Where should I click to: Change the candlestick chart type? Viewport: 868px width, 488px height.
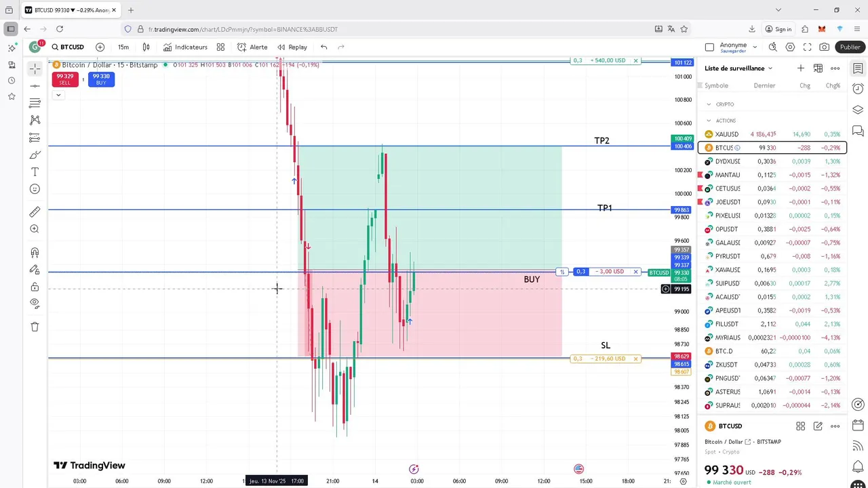146,47
